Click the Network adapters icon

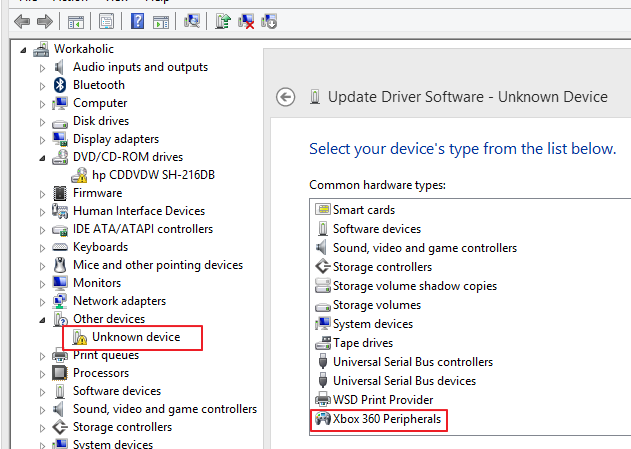click(x=60, y=301)
